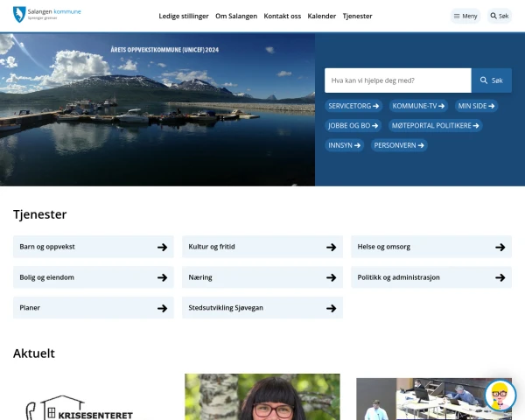This screenshot has height=420, width=525.
Task: Click the arrow next to Bolig og eiendom
Action: [x=162, y=277]
